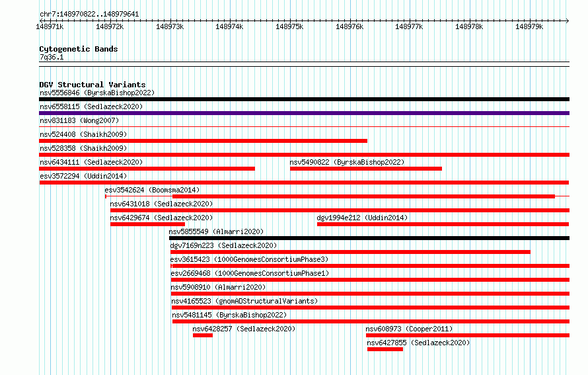Open esv3572294 (Uddin2014) variant label
The height and width of the screenshot is (375, 588).
(83, 176)
